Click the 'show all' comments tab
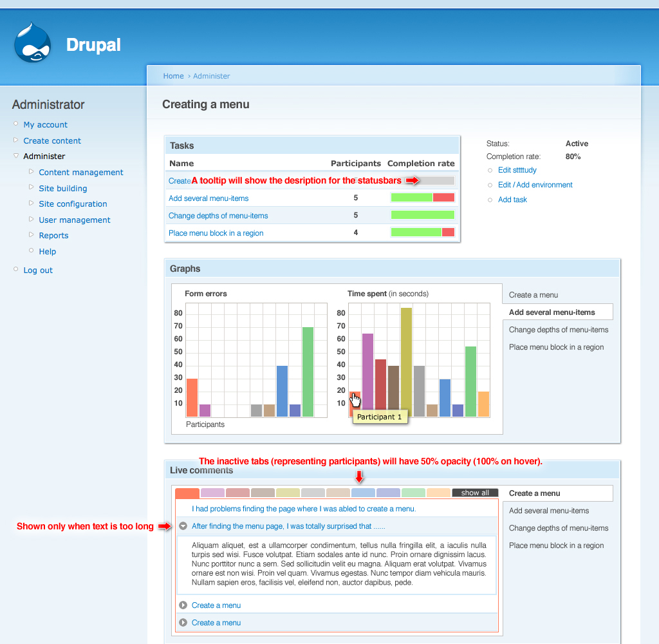Screen dimensions: 659x644 [x=475, y=493]
